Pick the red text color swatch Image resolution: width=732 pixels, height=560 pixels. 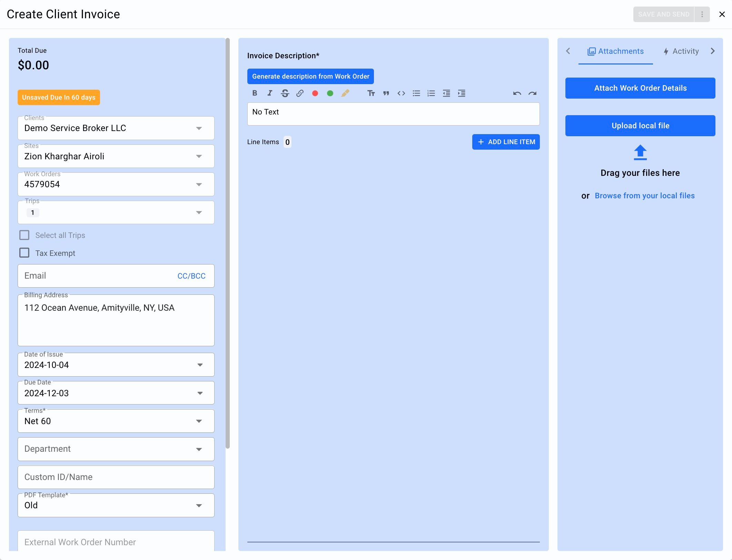coord(315,93)
